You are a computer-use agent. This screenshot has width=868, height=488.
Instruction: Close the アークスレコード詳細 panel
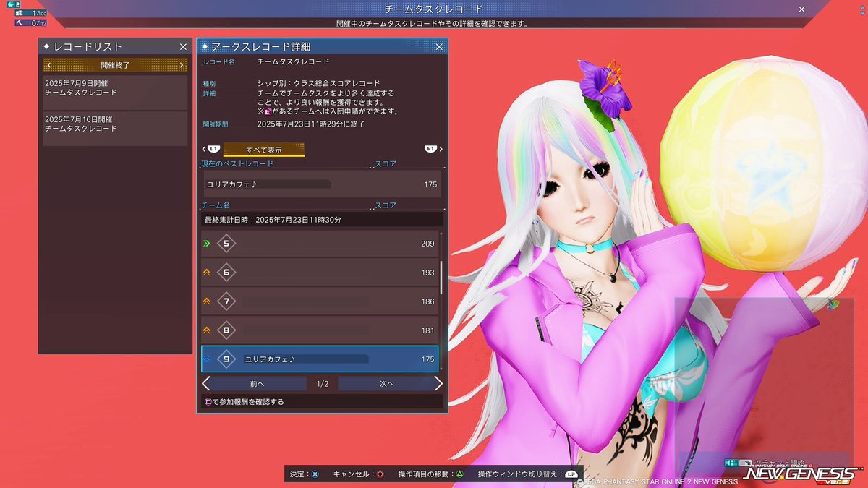tap(438, 46)
